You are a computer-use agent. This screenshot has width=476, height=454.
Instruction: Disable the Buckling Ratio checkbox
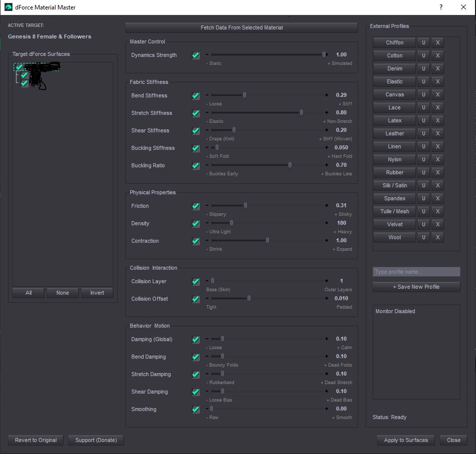(x=196, y=166)
